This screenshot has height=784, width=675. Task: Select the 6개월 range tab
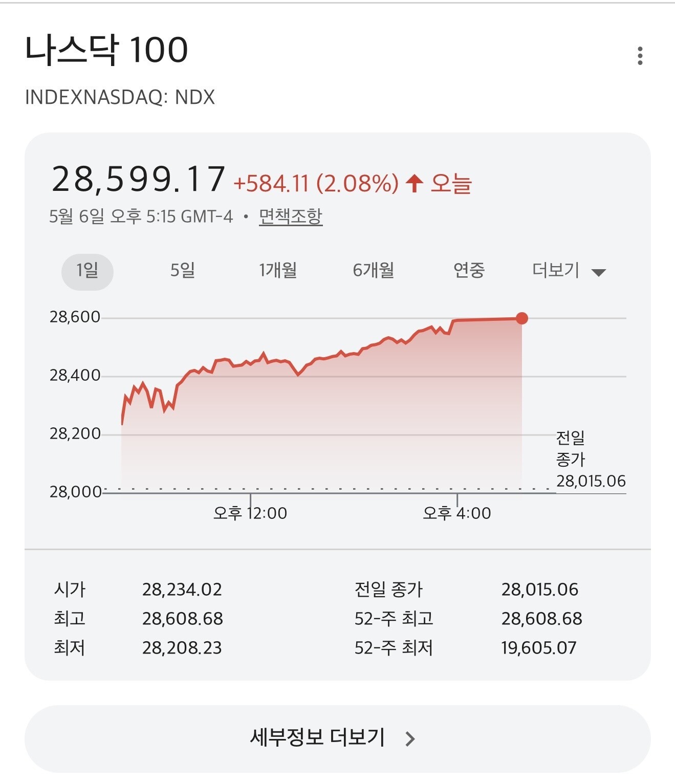click(374, 270)
